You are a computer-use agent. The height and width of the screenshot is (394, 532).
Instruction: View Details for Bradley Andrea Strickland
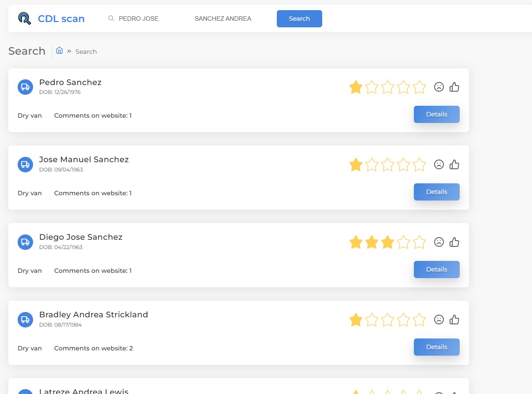coord(436,347)
